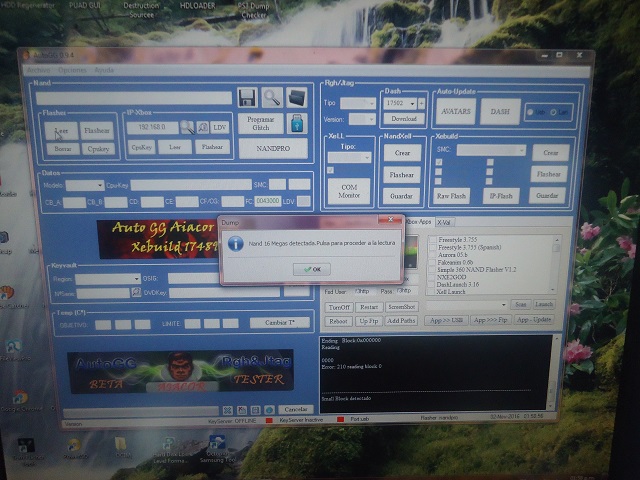
Task: Check the Freestyle 3.755 item
Action: [431, 238]
